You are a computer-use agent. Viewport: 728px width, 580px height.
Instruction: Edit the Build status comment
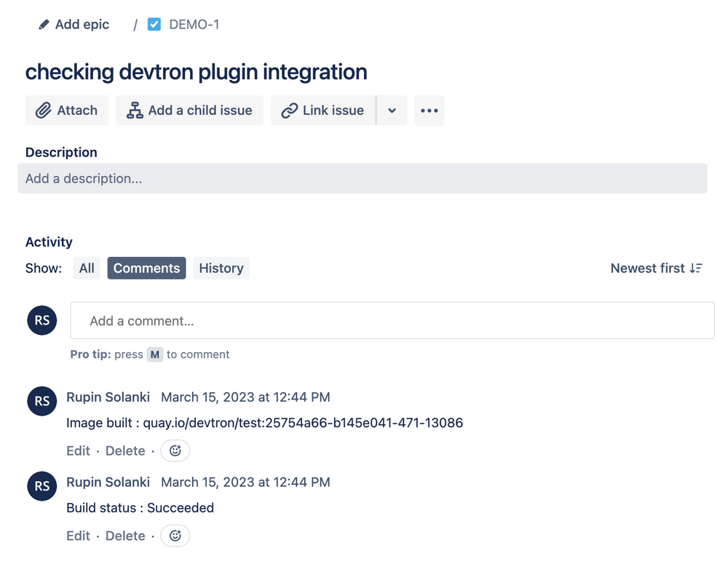pos(78,536)
